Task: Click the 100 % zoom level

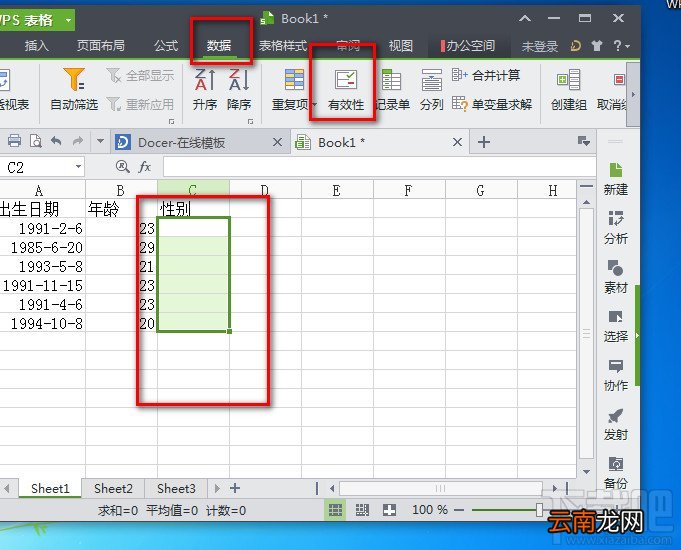Action: coord(430,510)
